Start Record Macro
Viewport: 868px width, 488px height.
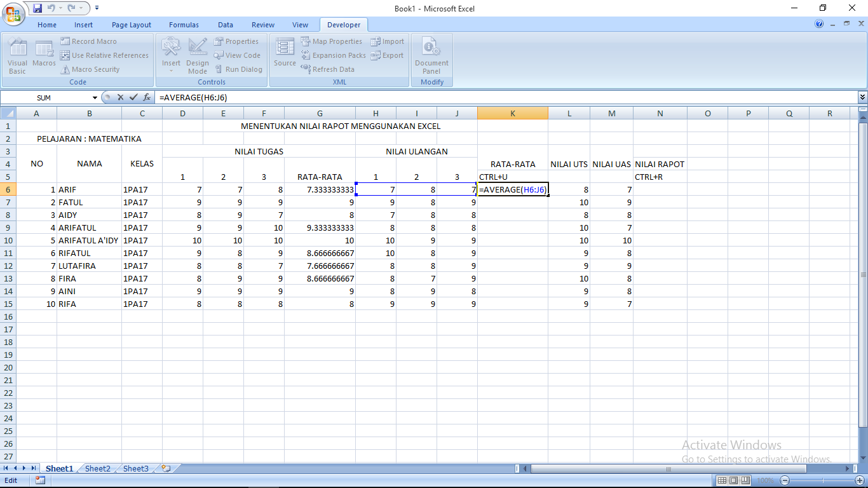click(x=88, y=41)
